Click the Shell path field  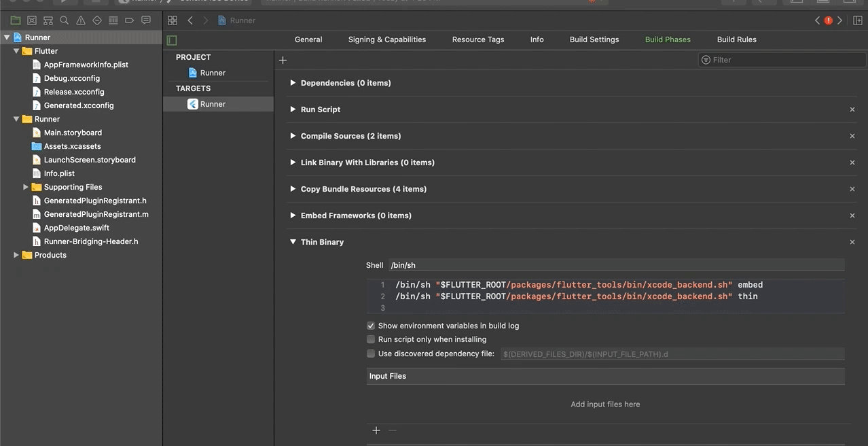click(x=617, y=265)
